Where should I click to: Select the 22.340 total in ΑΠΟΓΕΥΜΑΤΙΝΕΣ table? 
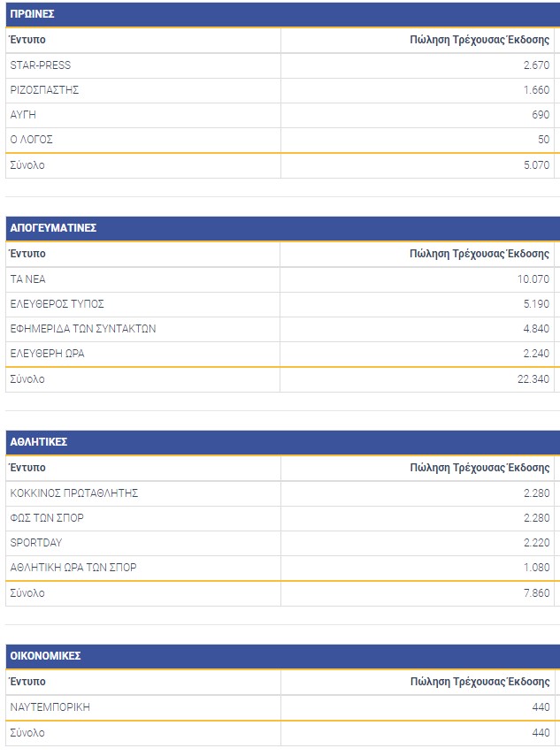click(533, 379)
